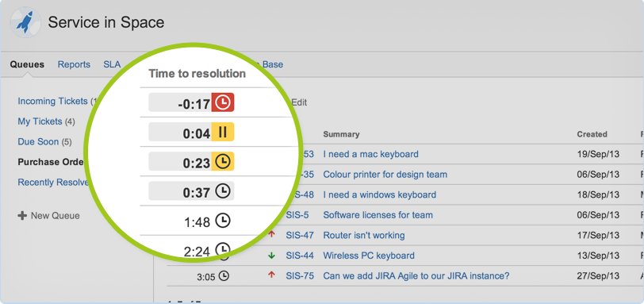Open the JIRA Agile request summary
The width and height of the screenshot is (644, 304).
pyautogui.click(x=416, y=276)
